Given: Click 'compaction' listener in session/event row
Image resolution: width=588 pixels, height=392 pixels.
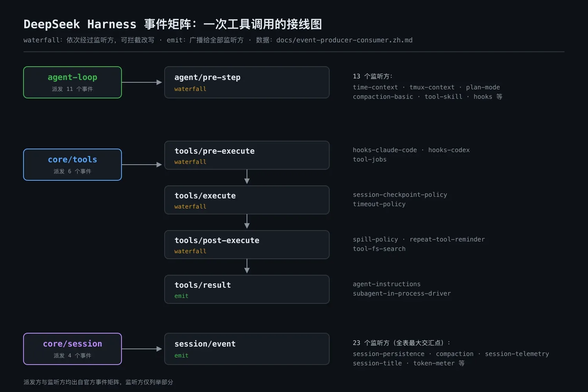Looking at the screenshot, I should click(455, 354).
